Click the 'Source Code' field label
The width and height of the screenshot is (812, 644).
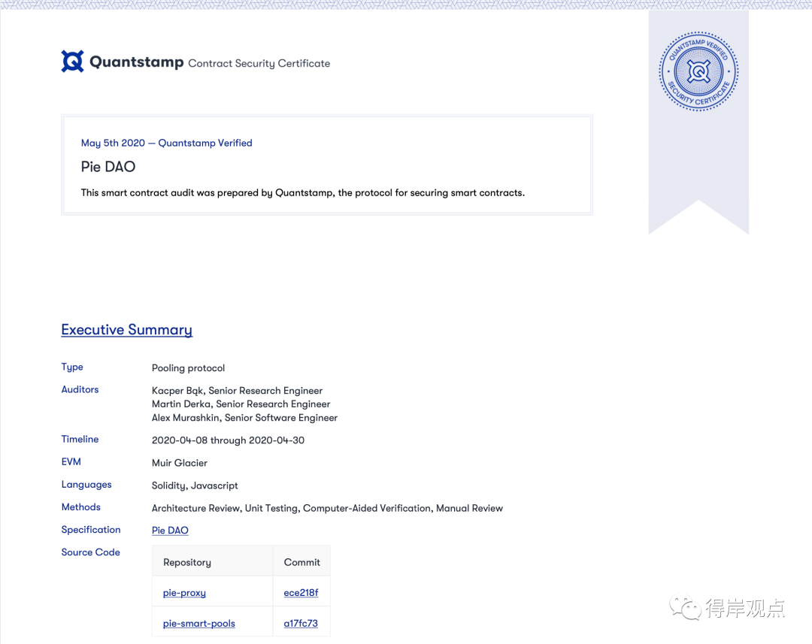pyautogui.click(x=91, y=552)
